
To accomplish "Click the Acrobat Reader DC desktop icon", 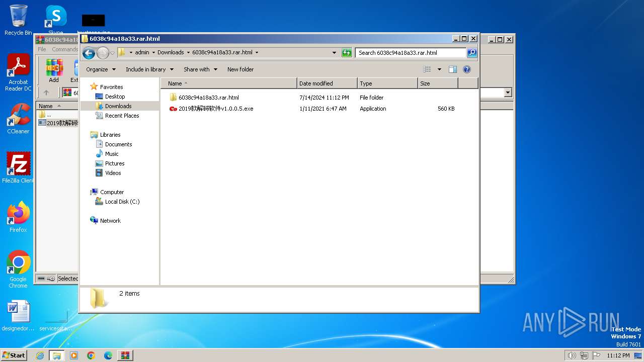I will (x=18, y=73).
